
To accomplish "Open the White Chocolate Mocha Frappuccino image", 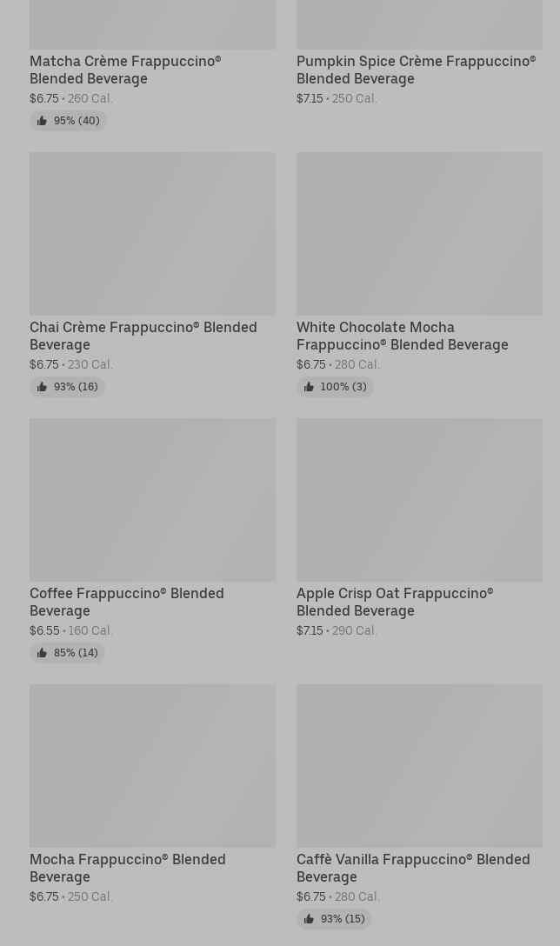I will (x=419, y=234).
